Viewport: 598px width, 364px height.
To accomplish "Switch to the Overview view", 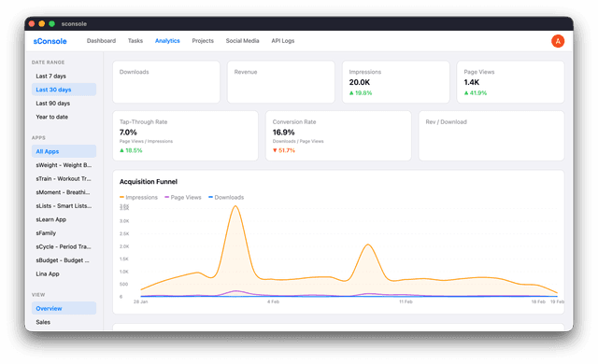I will point(64,308).
